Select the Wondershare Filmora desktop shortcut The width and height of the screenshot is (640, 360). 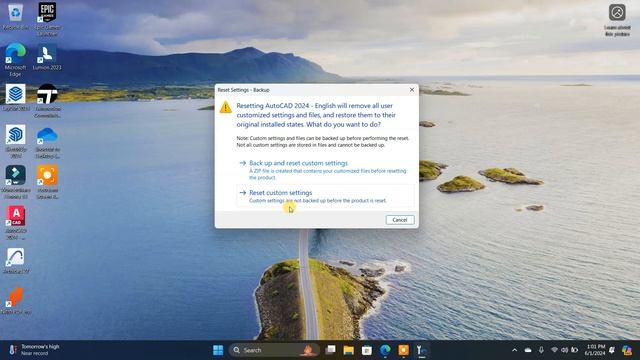pyautogui.click(x=16, y=182)
